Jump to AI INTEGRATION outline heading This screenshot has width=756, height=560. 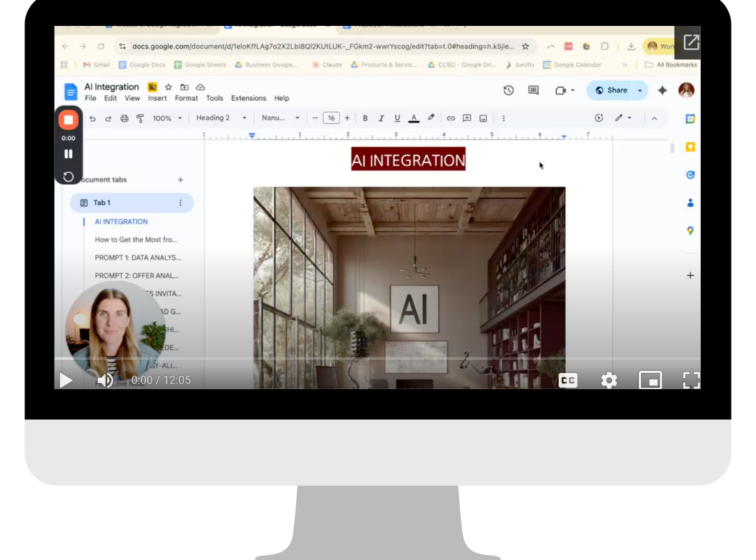121,221
